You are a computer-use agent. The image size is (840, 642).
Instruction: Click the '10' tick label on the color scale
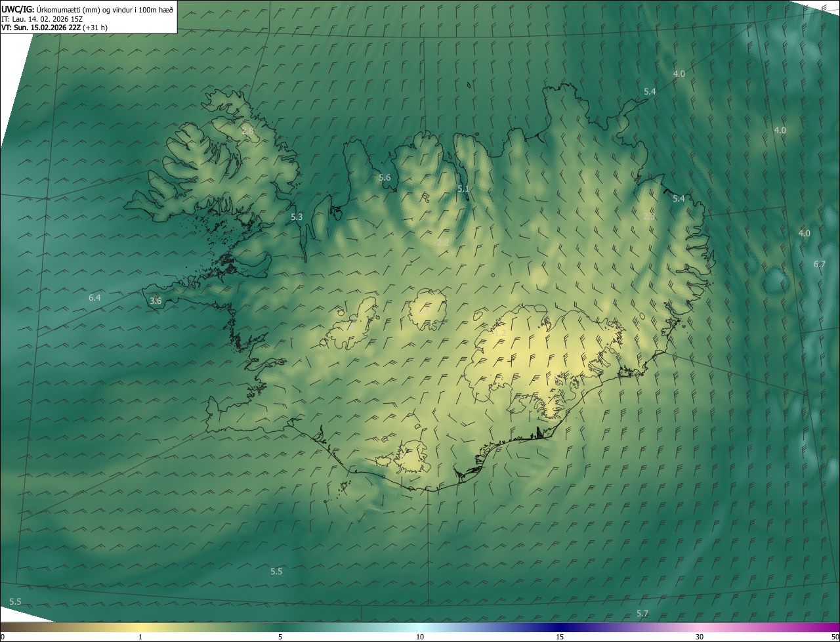420,637
